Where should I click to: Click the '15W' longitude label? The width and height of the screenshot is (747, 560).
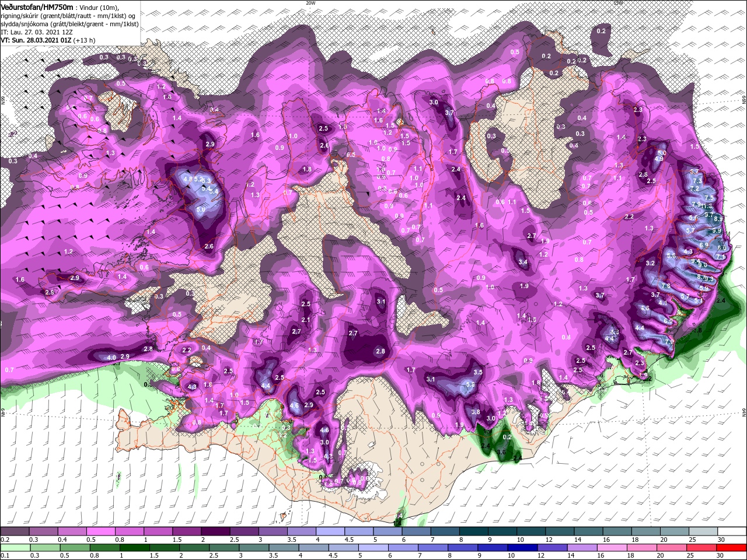pyautogui.click(x=618, y=3)
